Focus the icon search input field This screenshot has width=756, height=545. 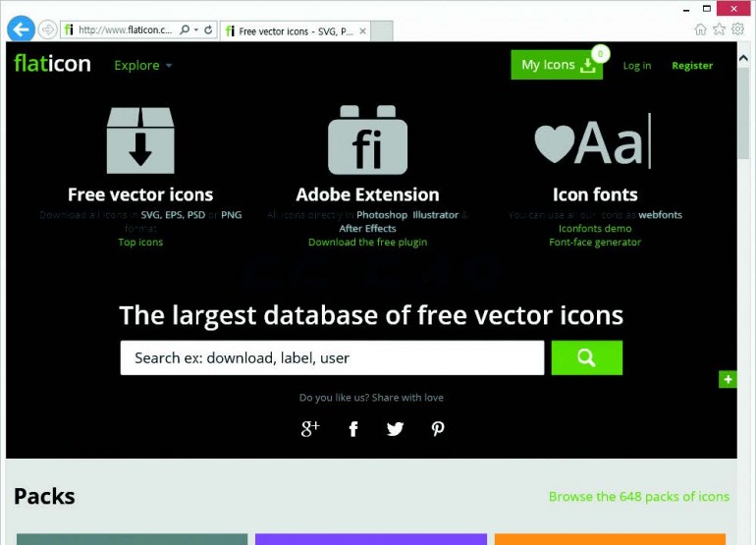[x=332, y=357]
